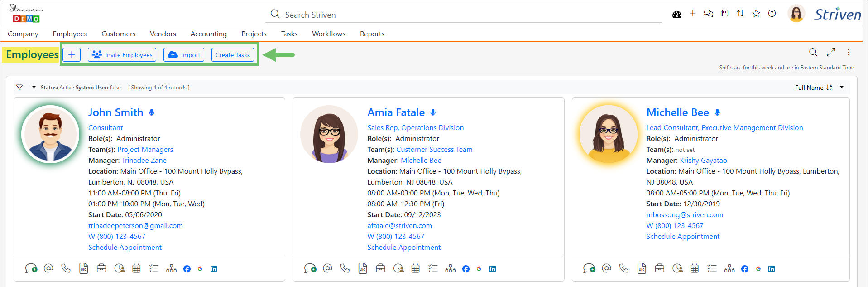The image size is (868, 287).
Task: Click the email @ icon on Michelle Bee's card
Action: 607,268
